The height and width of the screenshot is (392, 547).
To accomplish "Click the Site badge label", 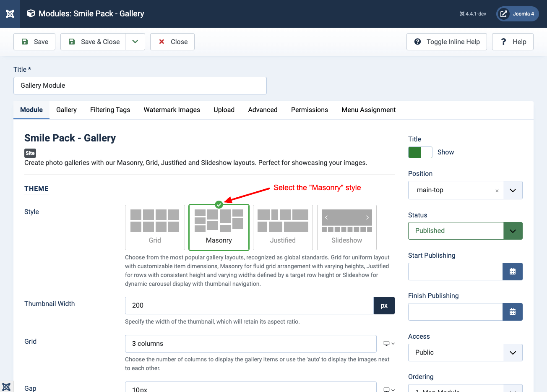I will (x=30, y=153).
